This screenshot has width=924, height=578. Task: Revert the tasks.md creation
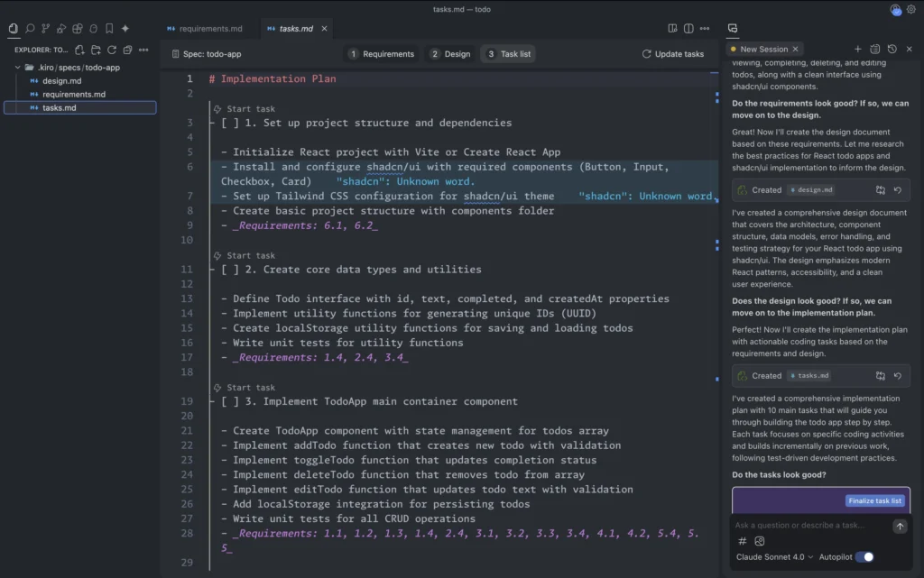[x=897, y=375]
